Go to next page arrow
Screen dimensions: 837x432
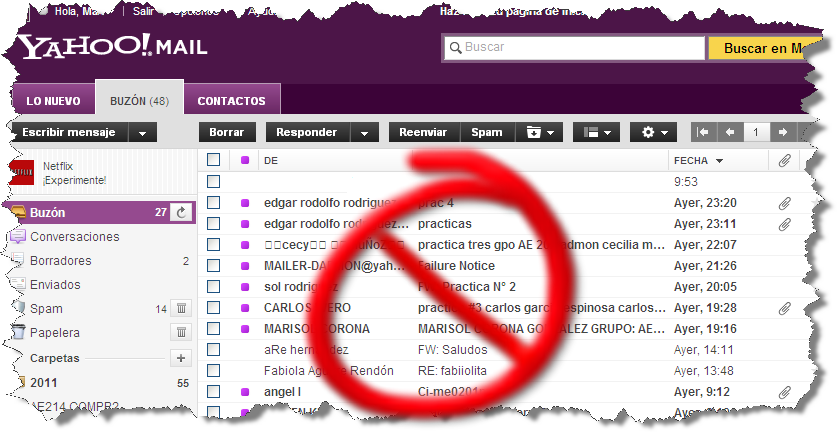(783, 132)
